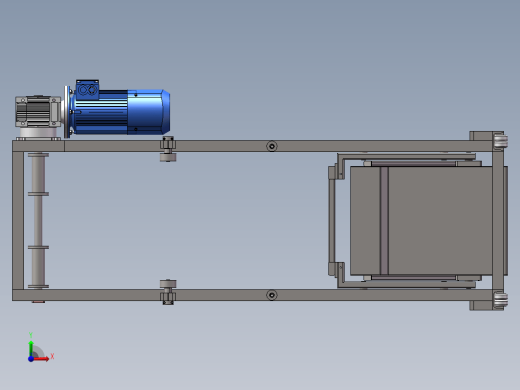Click the guide roller on lower frame rail

(x=168, y=292)
